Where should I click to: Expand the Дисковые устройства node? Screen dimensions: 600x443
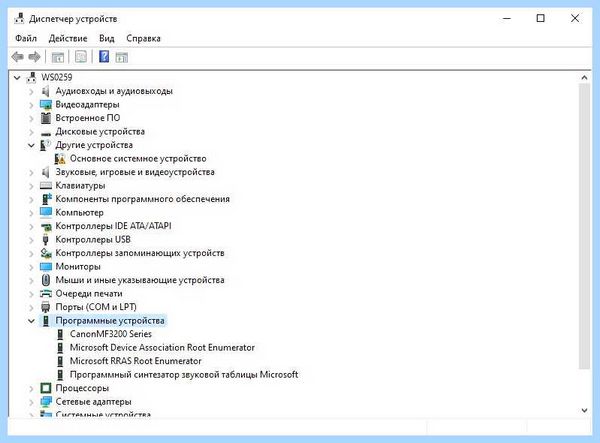click(x=31, y=132)
